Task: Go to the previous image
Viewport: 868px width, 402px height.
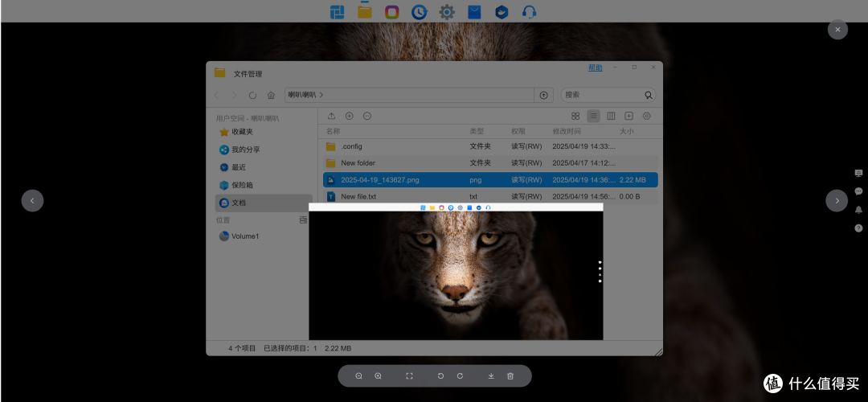Action: tap(32, 200)
